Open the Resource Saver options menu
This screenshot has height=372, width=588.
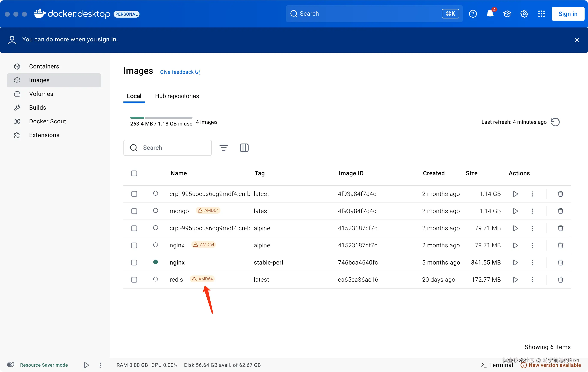click(100, 365)
